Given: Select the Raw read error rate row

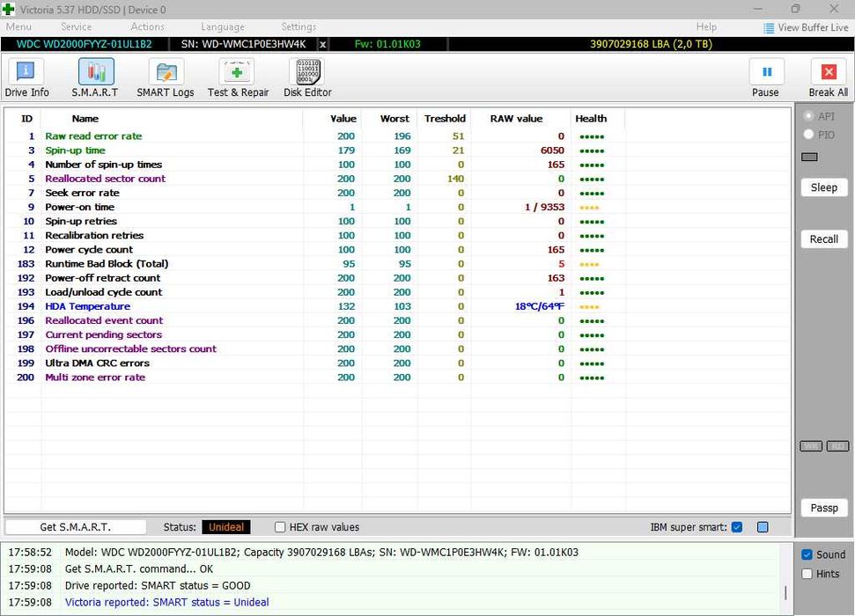Looking at the screenshot, I should (397, 136).
